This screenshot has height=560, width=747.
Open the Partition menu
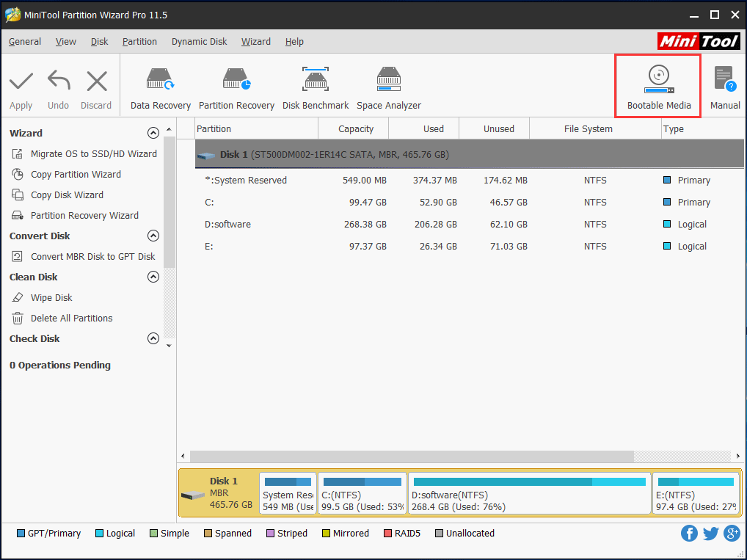[139, 41]
